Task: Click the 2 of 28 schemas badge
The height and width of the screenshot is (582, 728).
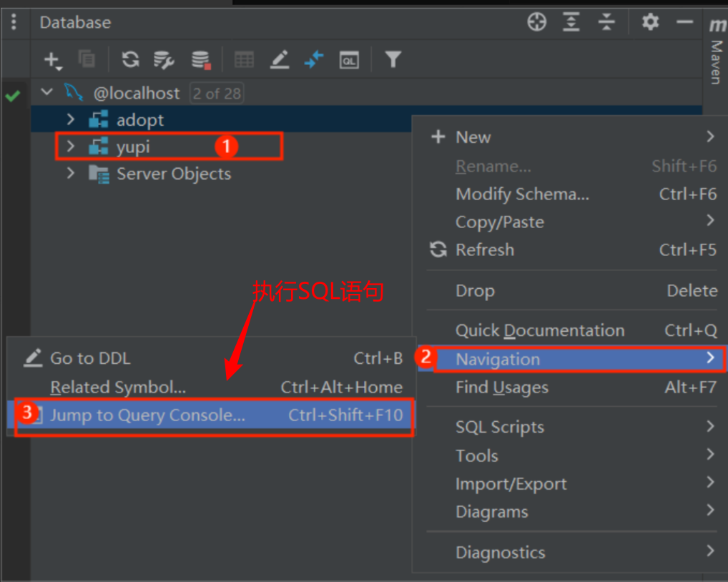Action: 217,93
